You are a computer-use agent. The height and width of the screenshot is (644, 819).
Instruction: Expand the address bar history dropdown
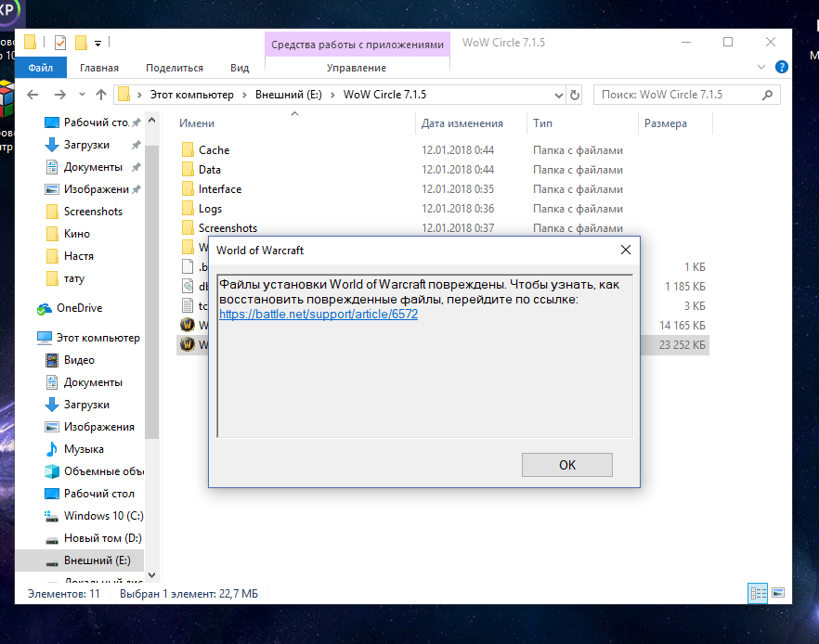click(x=558, y=95)
